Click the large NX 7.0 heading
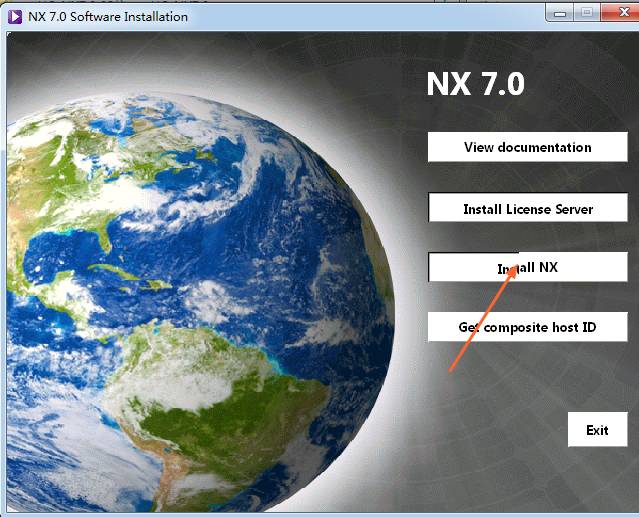Image resolution: width=639 pixels, height=517 pixels. pos(475,84)
